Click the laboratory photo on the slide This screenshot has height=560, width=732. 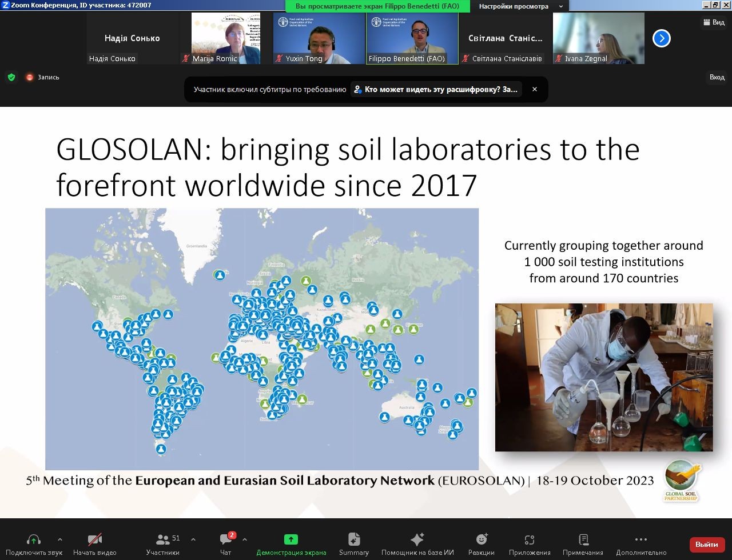604,377
